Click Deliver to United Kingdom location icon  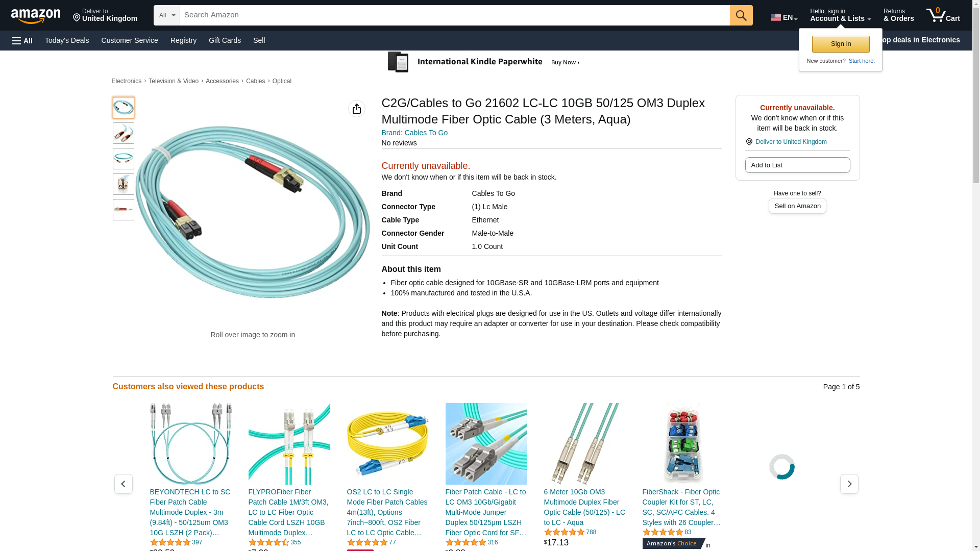pos(749,142)
